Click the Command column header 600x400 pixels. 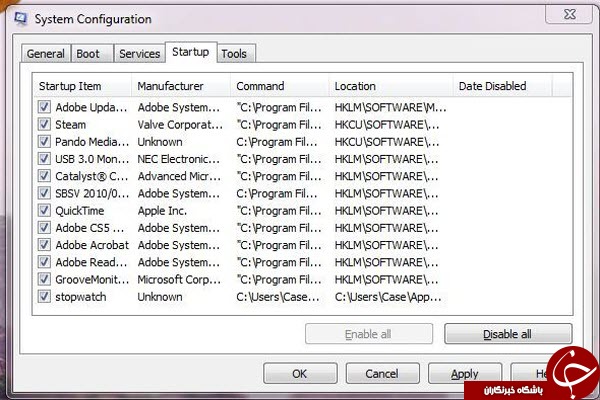pos(279,86)
